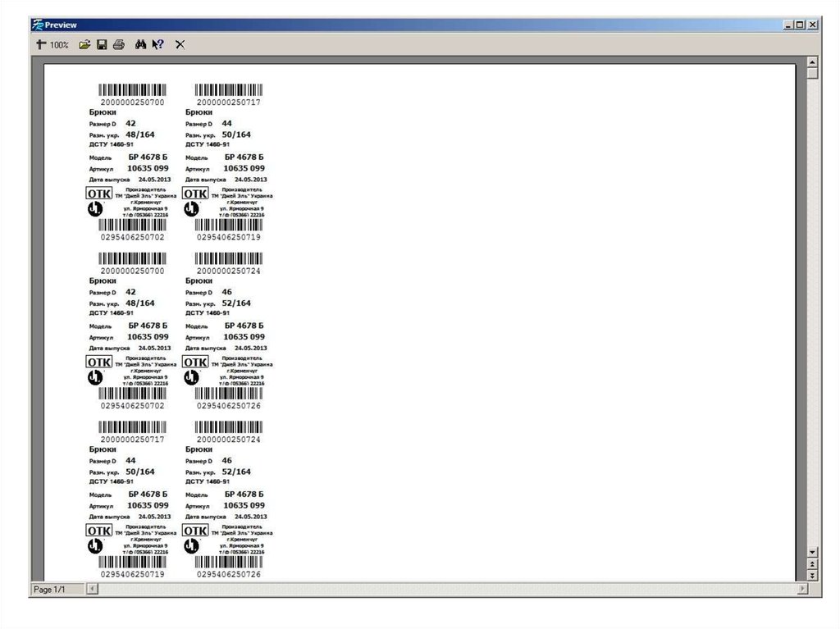Activate the context help pointer icon
Viewport: 840px width, 629px height.
157,44
